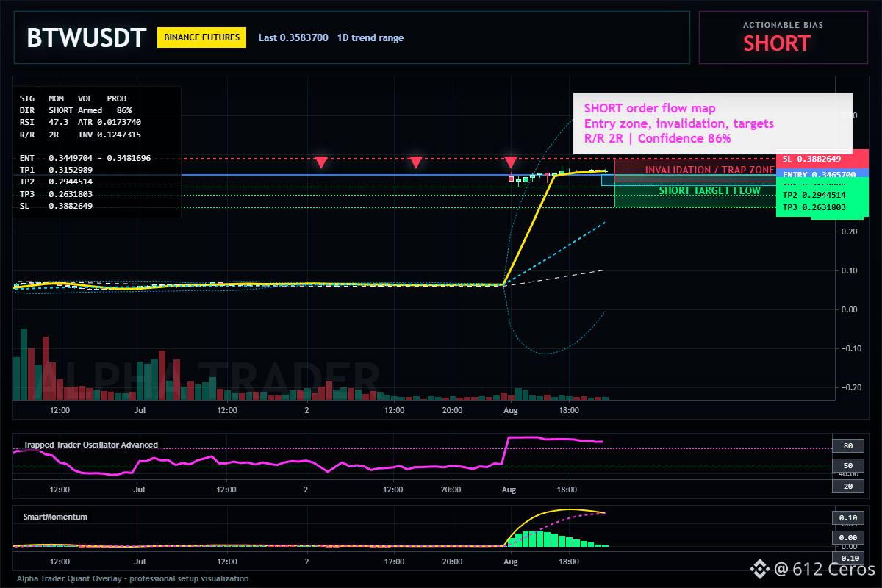Click the red SHORT actionable bias indicator
This screenshot has width=882, height=588.
777,43
